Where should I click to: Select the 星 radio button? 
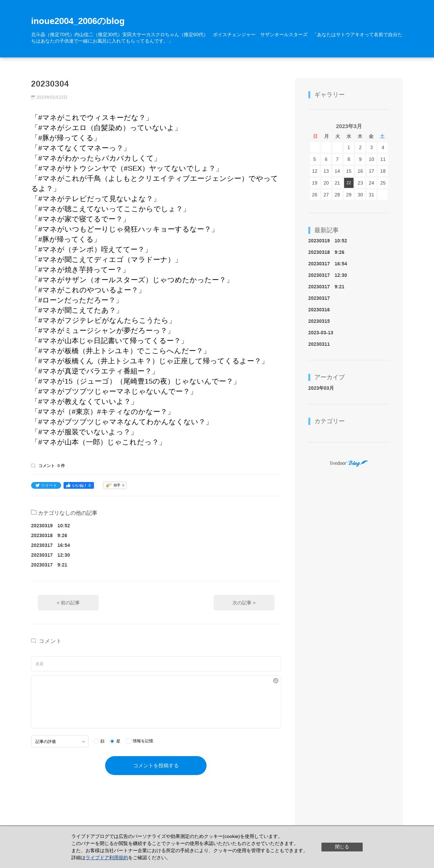tap(112, 741)
